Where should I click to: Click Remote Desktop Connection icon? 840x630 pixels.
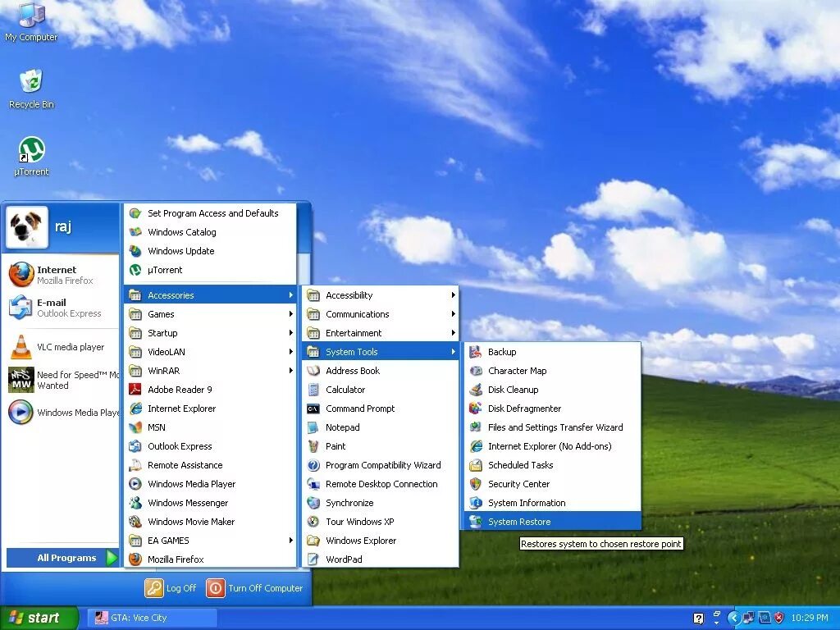coord(313,483)
